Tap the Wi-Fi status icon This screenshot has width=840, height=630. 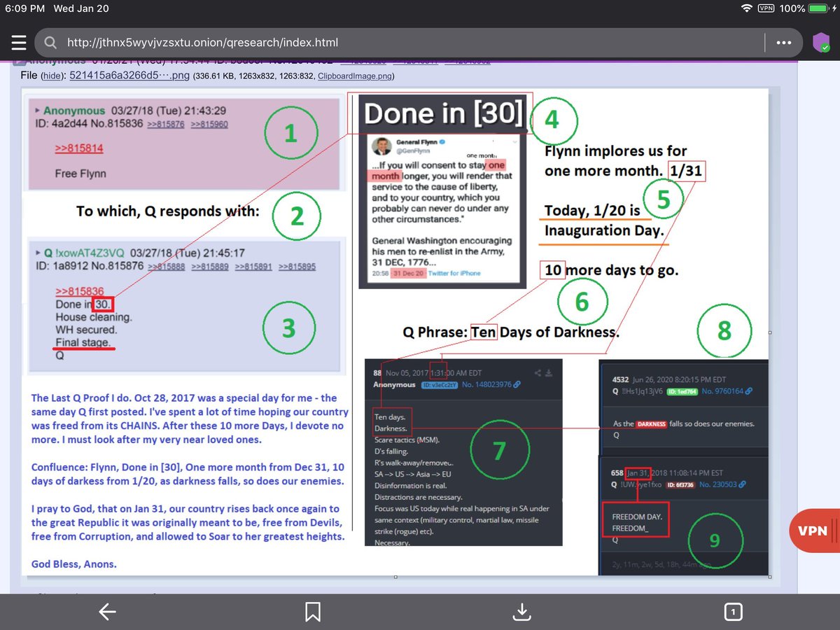746,8
